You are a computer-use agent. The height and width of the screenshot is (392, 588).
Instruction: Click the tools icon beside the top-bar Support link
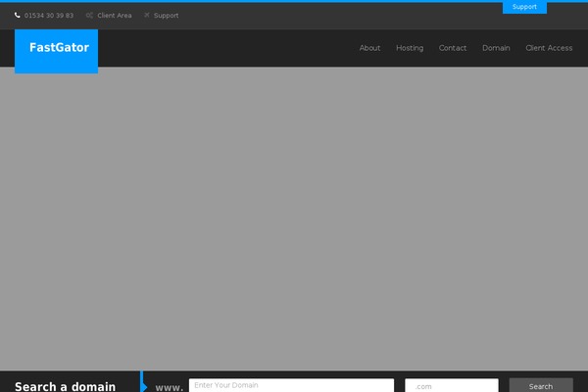point(147,15)
